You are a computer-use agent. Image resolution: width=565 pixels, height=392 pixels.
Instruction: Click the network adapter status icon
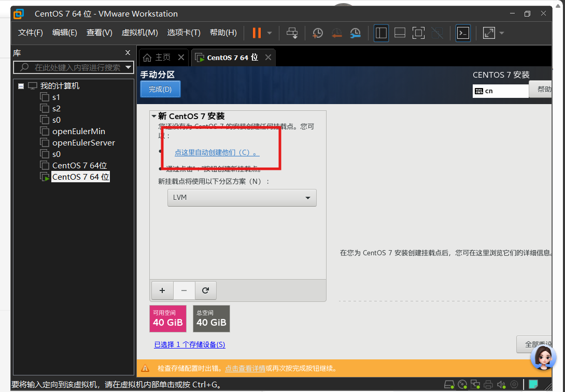[475, 385]
